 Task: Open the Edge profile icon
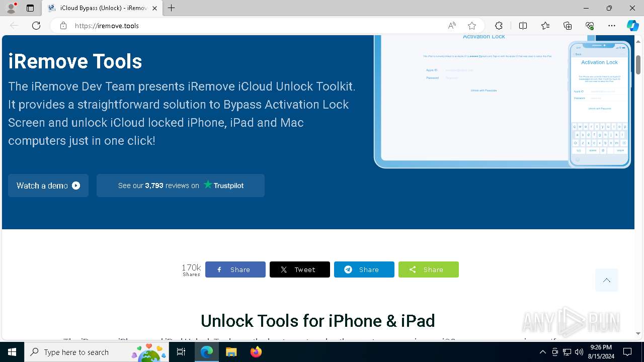point(11,8)
